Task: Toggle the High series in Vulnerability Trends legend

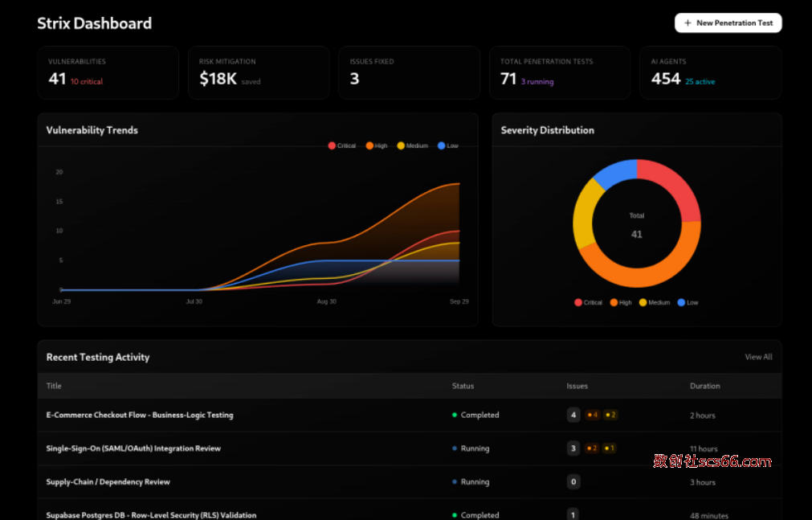Action: point(377,145)
